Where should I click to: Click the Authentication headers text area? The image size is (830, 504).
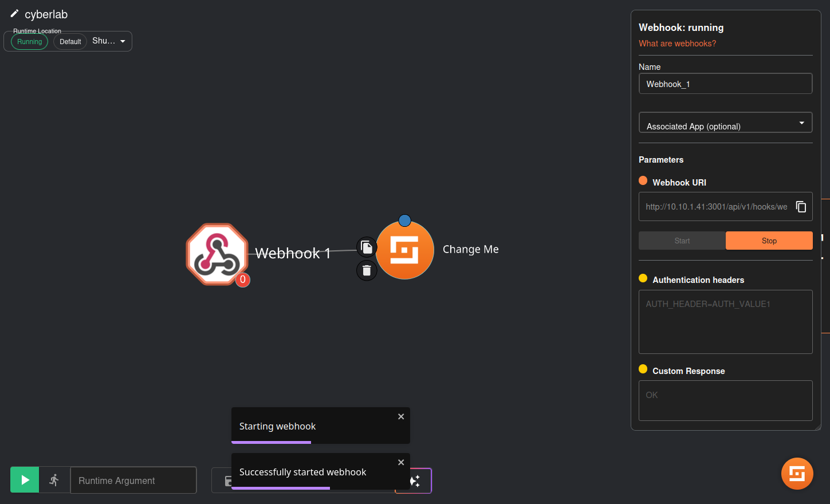coord(725,321)
